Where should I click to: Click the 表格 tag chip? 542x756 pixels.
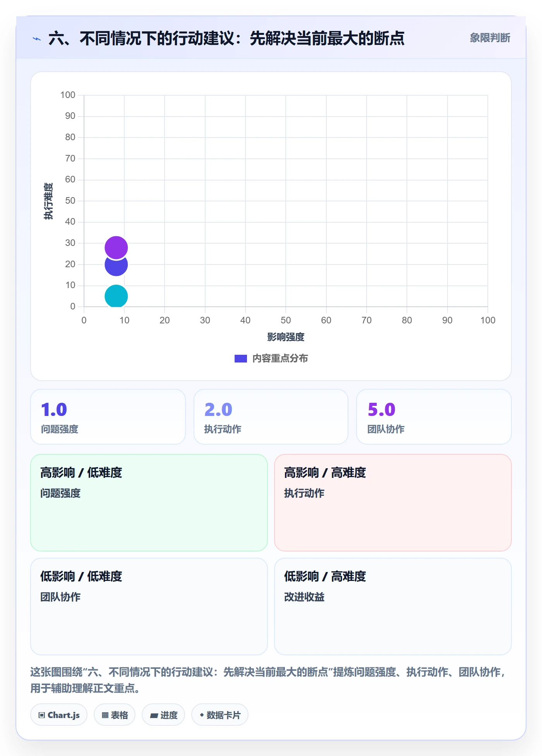(115, 715)
